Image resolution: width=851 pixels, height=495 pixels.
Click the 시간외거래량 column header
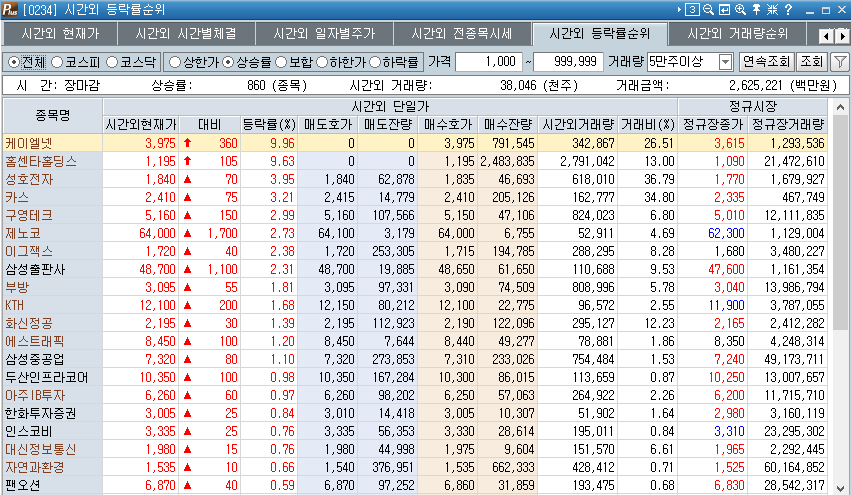(x=578, y=125)
